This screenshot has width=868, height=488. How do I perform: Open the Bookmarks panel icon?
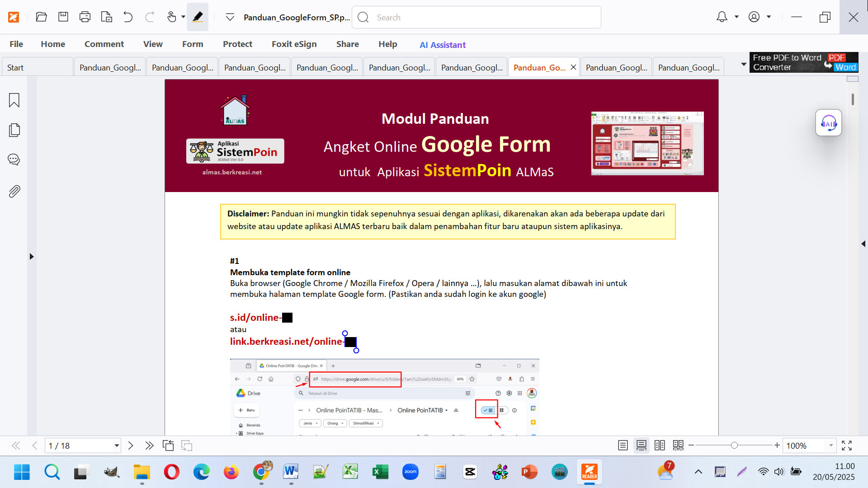pyautogui.click(x=14, y=100)
